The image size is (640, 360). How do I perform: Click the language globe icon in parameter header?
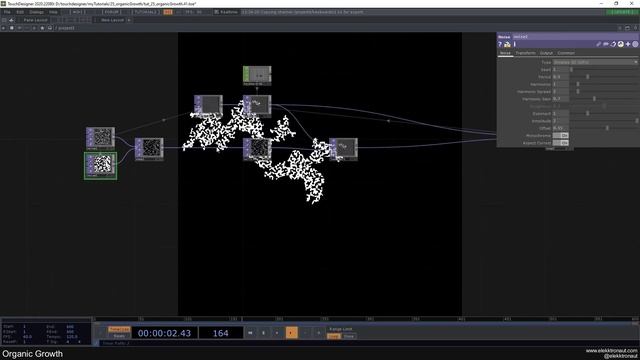point(620,44)
